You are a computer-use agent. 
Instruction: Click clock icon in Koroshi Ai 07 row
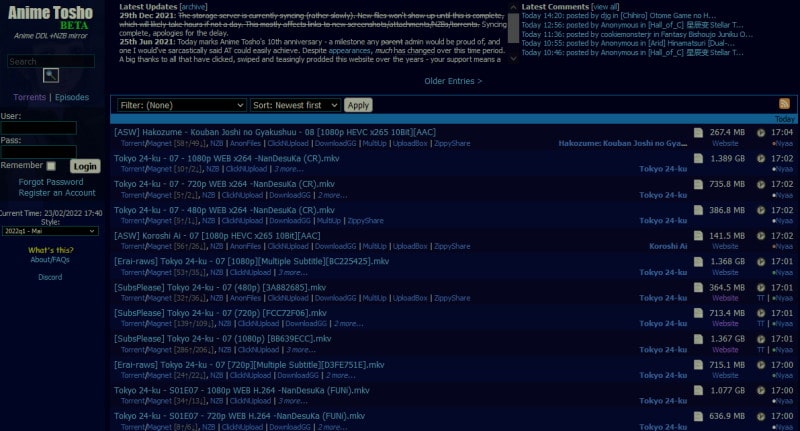coord(761,236)
